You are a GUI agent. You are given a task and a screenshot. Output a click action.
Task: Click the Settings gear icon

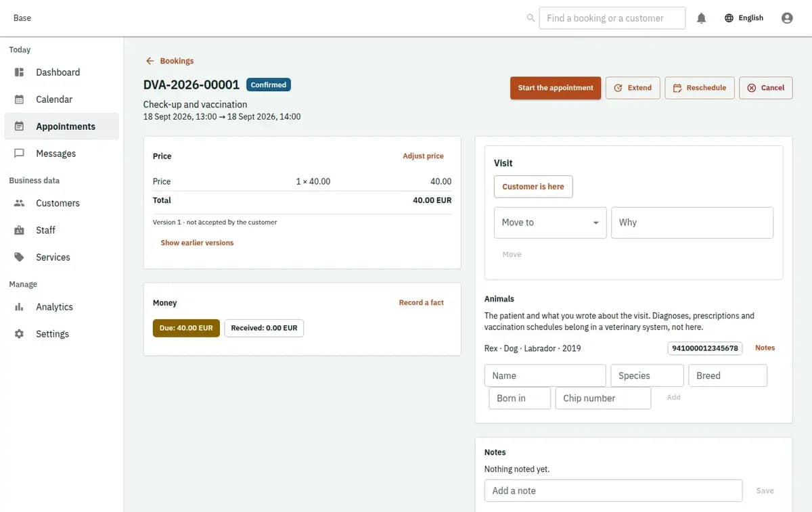pos(20,334)
